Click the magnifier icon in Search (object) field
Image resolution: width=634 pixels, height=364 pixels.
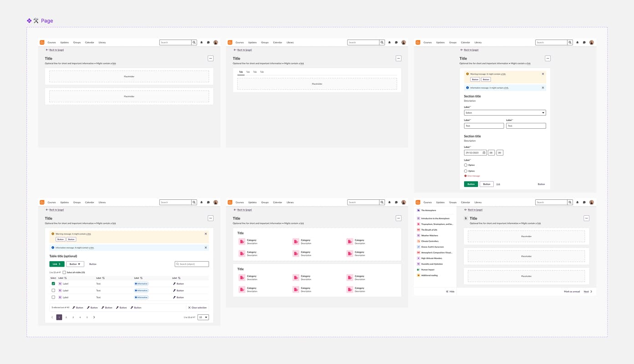point(178,264)
